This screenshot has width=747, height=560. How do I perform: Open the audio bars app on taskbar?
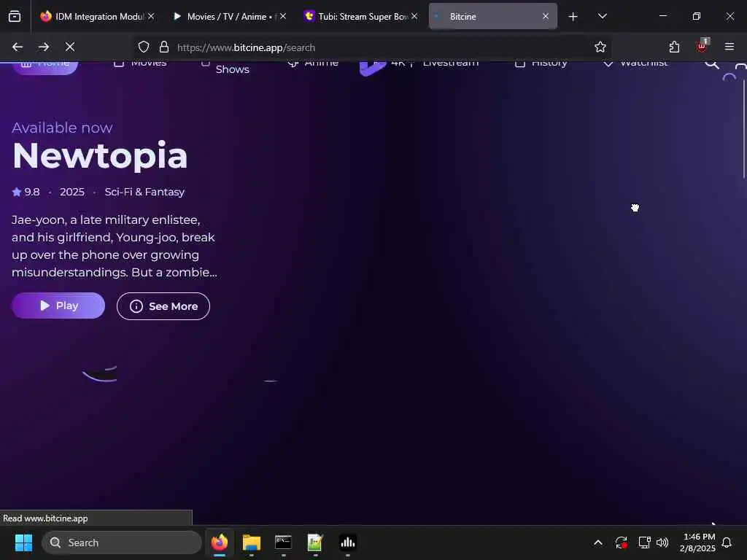click(x=348, y=542)
